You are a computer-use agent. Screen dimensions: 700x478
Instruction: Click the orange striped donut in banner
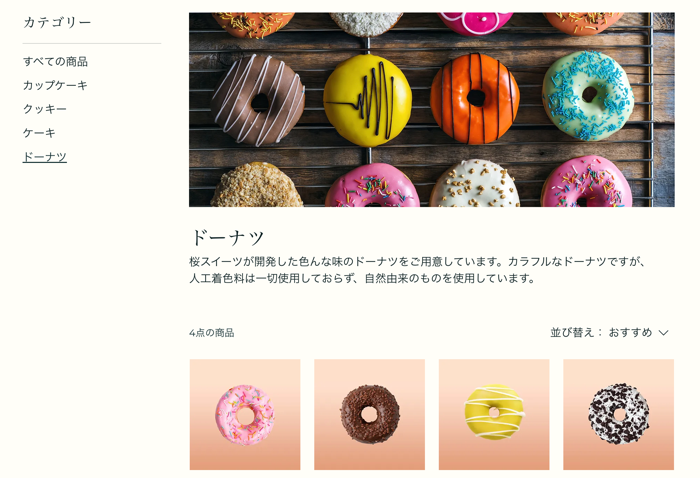(x=475, y=99)
